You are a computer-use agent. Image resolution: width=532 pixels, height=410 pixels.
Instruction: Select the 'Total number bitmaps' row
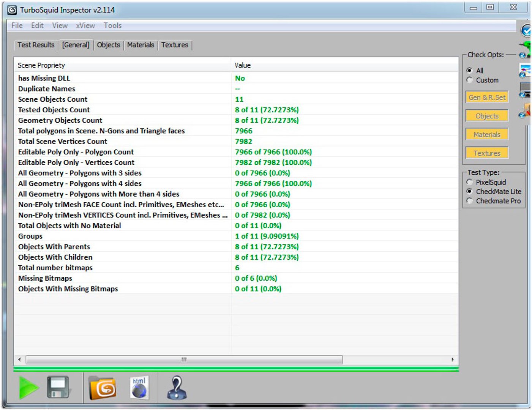(x=236, y=268)
